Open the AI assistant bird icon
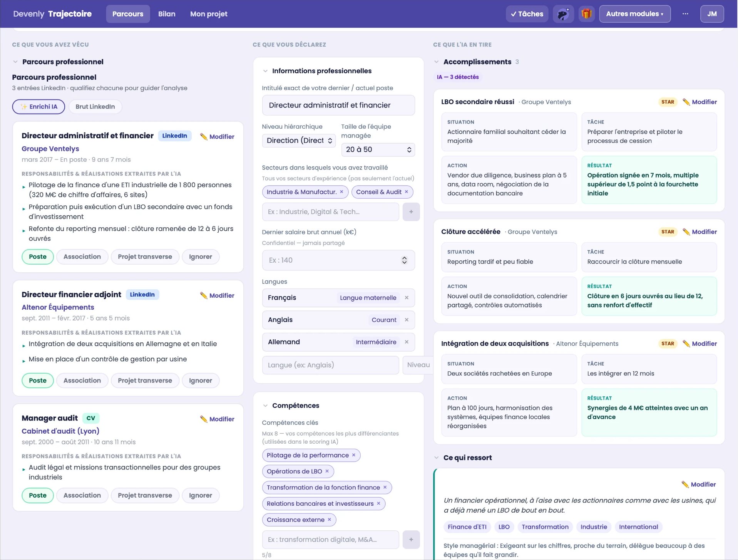This screenshot has width=738, height=560. (563, 14)
